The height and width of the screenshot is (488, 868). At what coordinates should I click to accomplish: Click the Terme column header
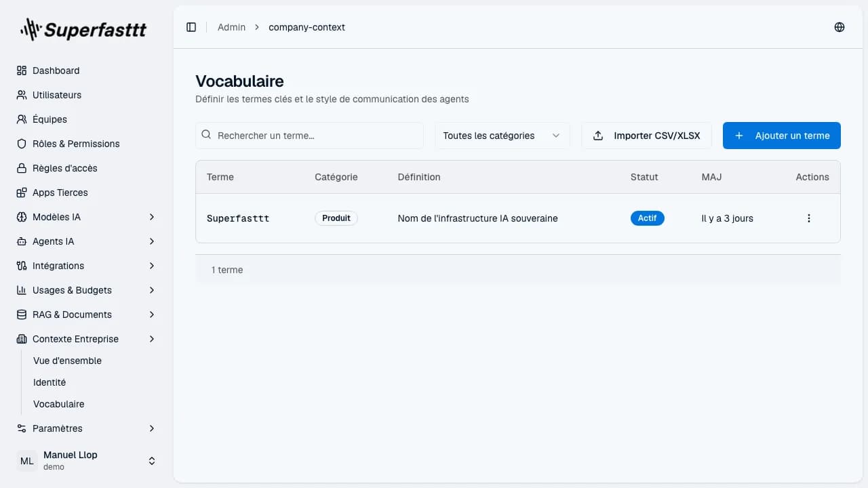[220, 177]
